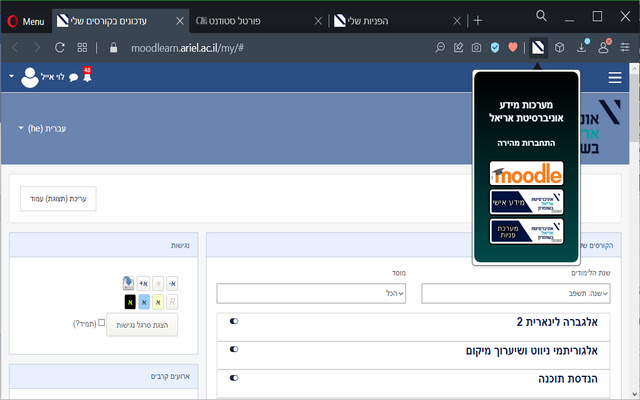Open the Moodle hamburger navigation menu
Screen dimensions: 640x400
[x=615, y=78]
